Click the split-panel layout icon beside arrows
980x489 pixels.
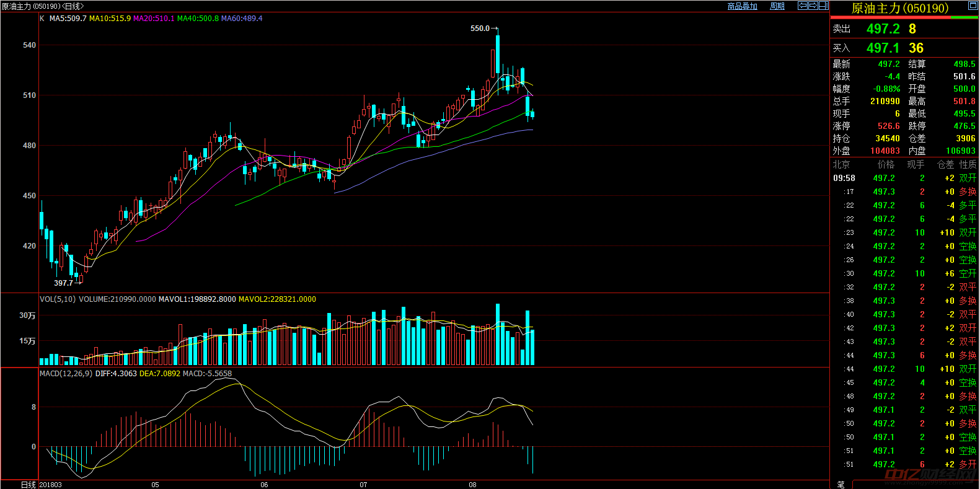pos(823,6)
